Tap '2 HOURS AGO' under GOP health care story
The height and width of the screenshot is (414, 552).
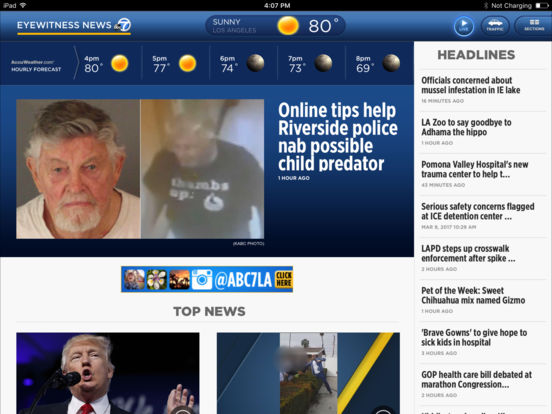pos(439,395)
